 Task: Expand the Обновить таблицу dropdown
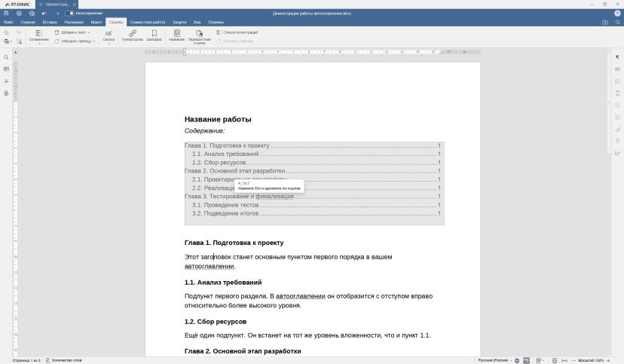(75, 41)
